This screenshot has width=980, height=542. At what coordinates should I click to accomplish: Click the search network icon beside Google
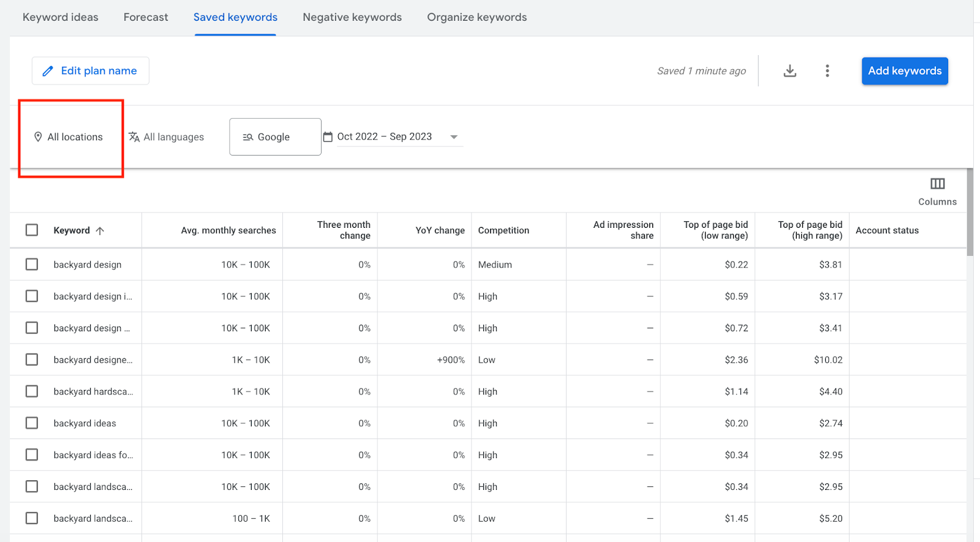(248, 137)
